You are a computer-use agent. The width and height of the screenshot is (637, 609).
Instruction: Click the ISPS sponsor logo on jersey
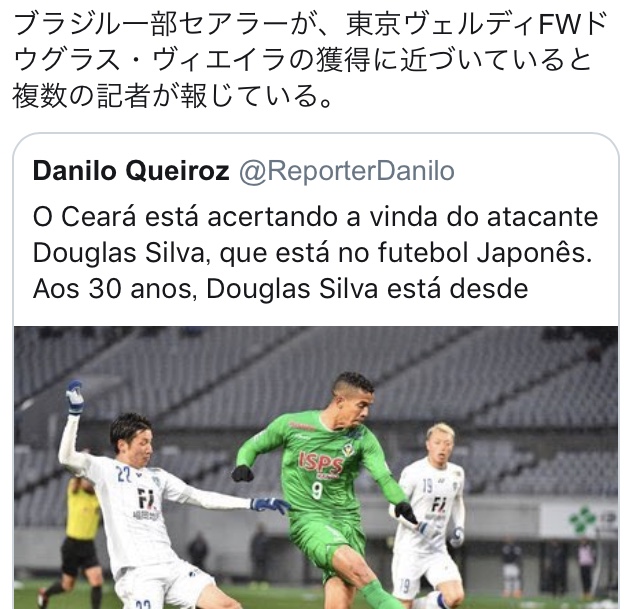321,462
